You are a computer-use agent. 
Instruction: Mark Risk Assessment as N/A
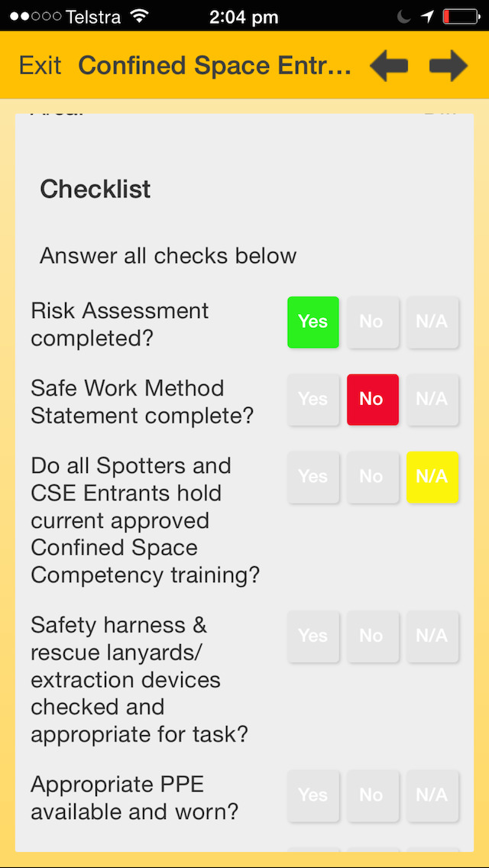tap(432, 322)
